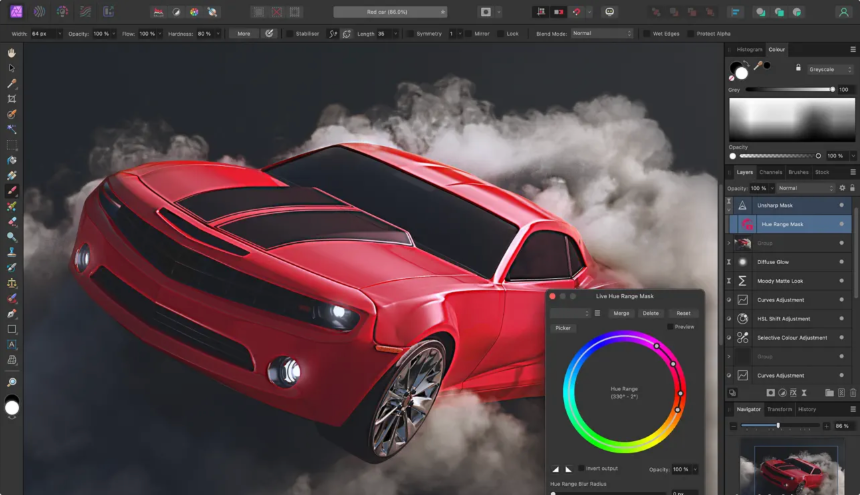Open layer blend options gear icon

[x=842, y=188]
